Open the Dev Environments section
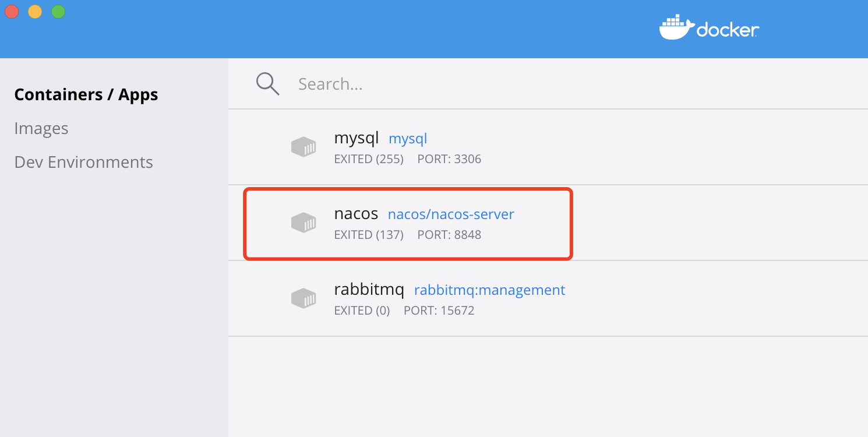Image resolution: width=868 pixels, height=437 pixels. click(x=84, y=162)
